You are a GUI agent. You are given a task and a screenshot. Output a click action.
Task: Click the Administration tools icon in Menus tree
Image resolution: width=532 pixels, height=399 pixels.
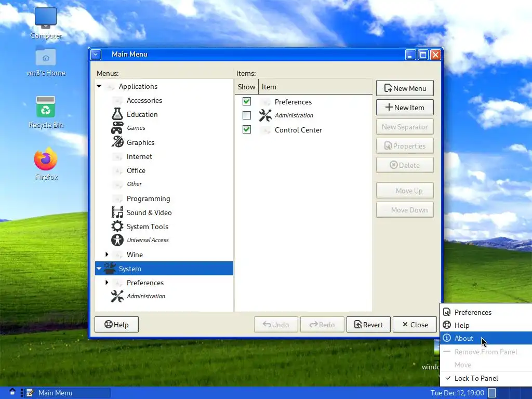(117, 296)
